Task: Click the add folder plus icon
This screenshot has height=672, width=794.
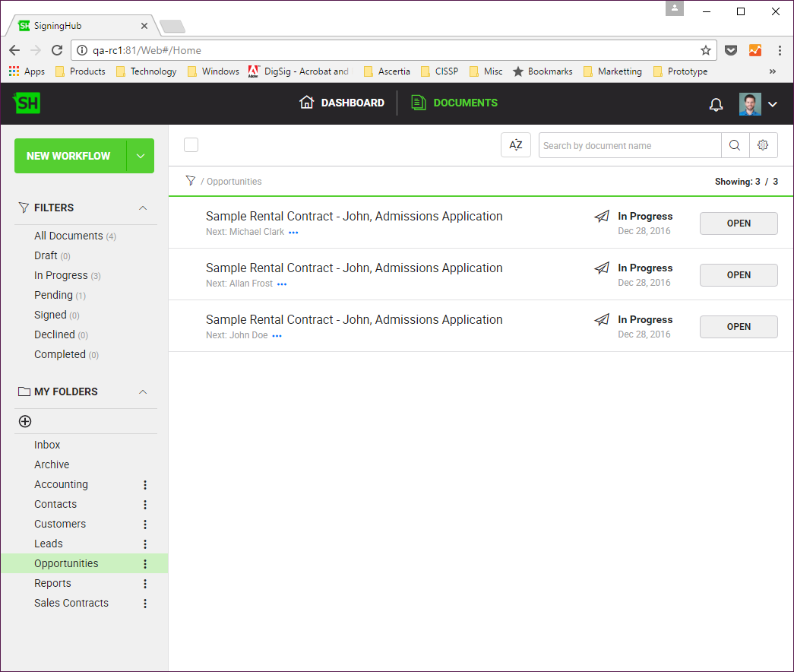Action: coord(25,421)
